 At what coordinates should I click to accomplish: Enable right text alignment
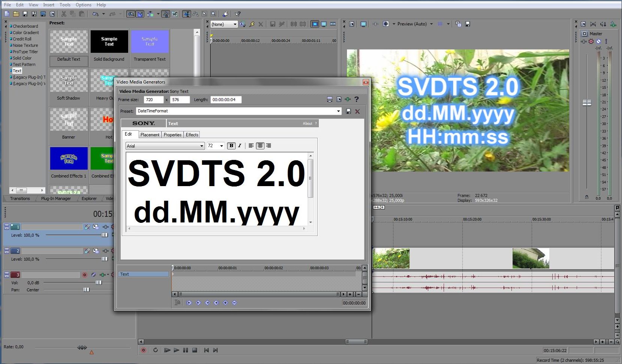tap(268, 146)
